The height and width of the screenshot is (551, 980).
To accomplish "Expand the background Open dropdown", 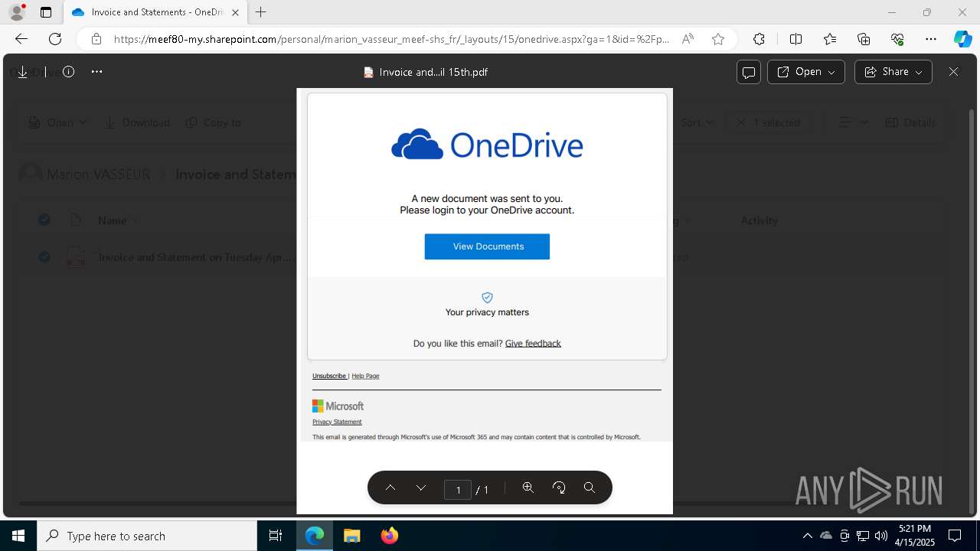I will tap(57, 122).
